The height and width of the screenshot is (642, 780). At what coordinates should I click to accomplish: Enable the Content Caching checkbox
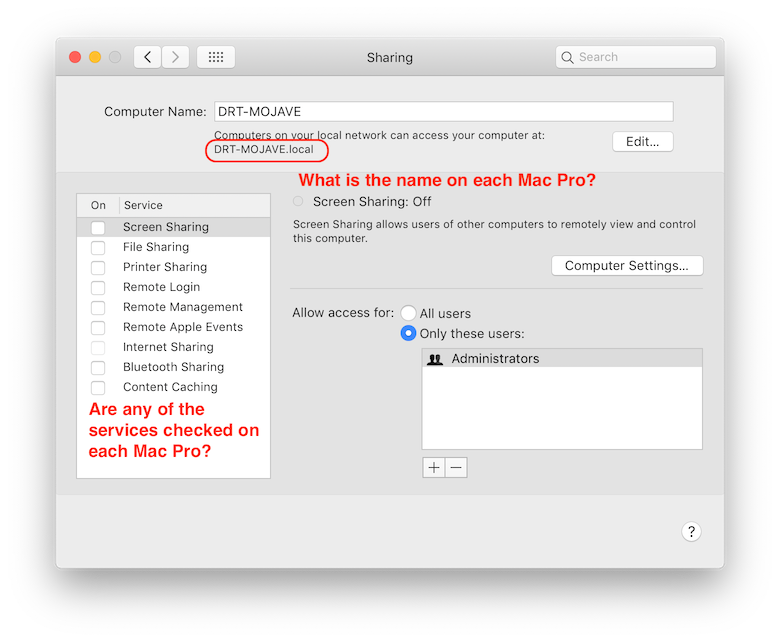[x=98, y=387]
